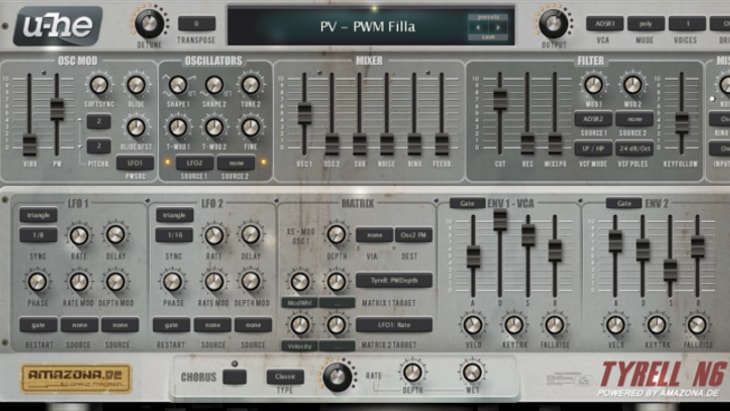730x411 pixels.
Task: Open the Matrix 1 Target Tyrell: PWDepth selector
Action: click(x=394, y=280)
